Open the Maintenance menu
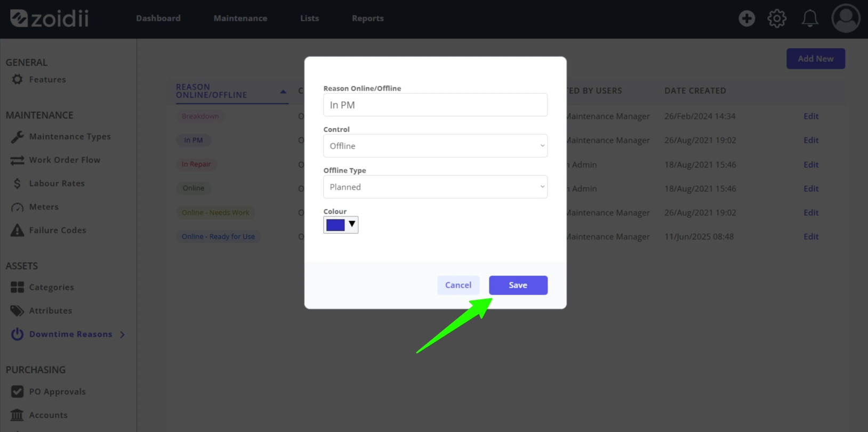The height and width of the screenshot is (432, 868). 240,18
